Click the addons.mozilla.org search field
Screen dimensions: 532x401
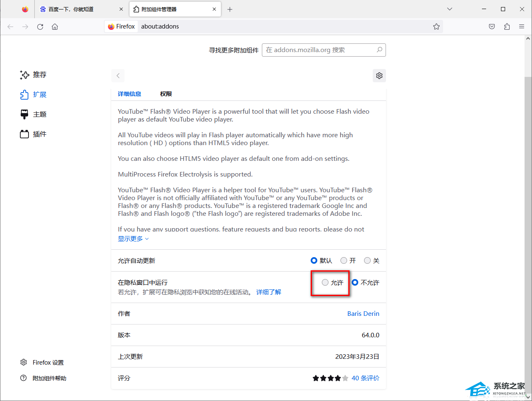pyautogui.click(x=324, y=50)
